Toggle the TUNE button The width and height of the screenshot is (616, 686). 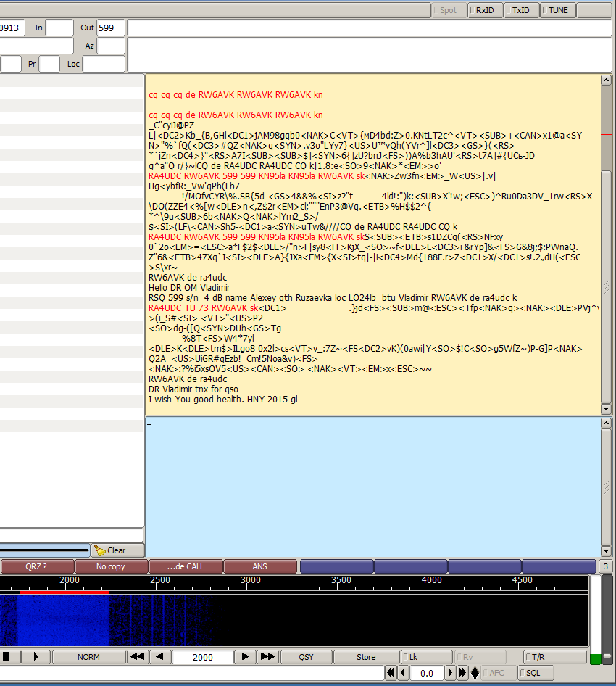point(557,10)
